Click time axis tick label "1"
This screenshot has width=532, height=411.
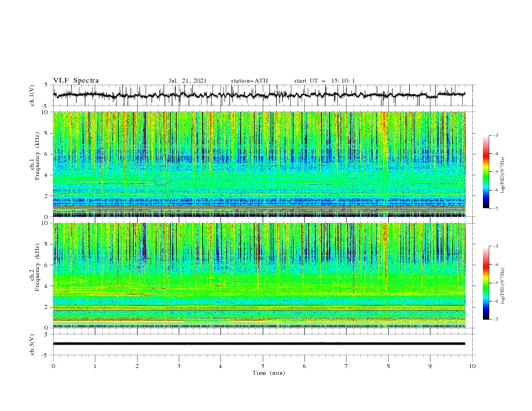click(95, 366)
